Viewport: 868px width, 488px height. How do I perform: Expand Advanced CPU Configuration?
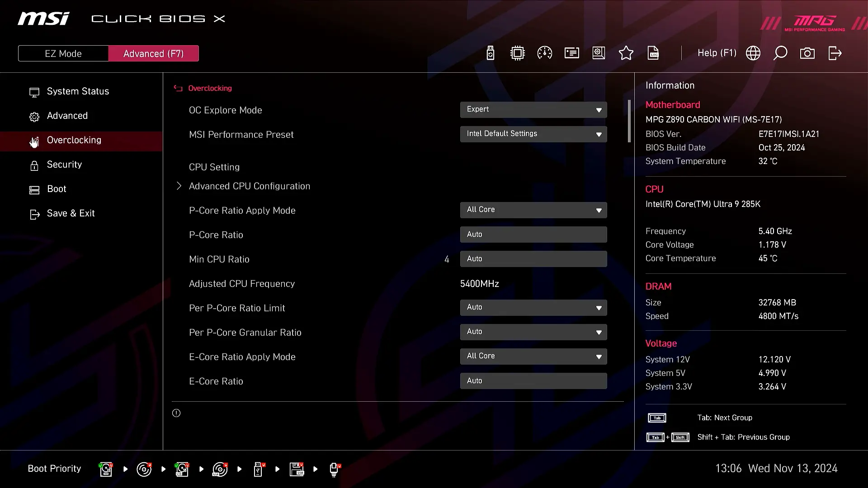[x=249, y=186]
